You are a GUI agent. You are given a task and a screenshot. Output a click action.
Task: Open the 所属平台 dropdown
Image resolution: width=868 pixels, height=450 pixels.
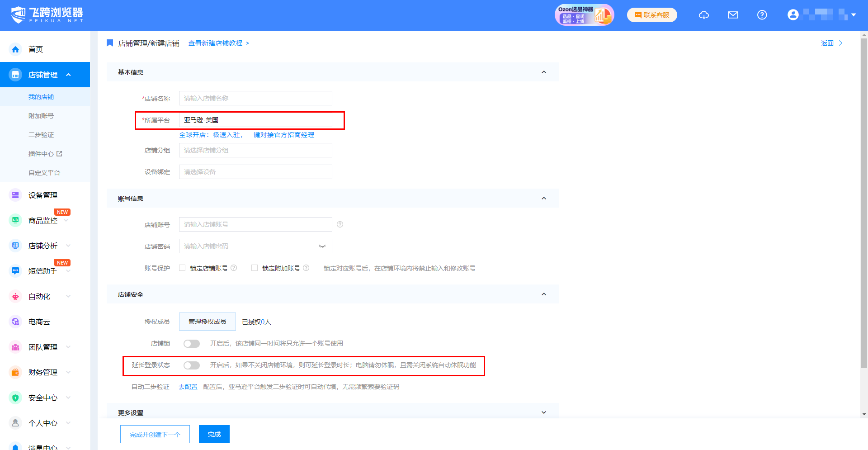click(x=255, y=120)
